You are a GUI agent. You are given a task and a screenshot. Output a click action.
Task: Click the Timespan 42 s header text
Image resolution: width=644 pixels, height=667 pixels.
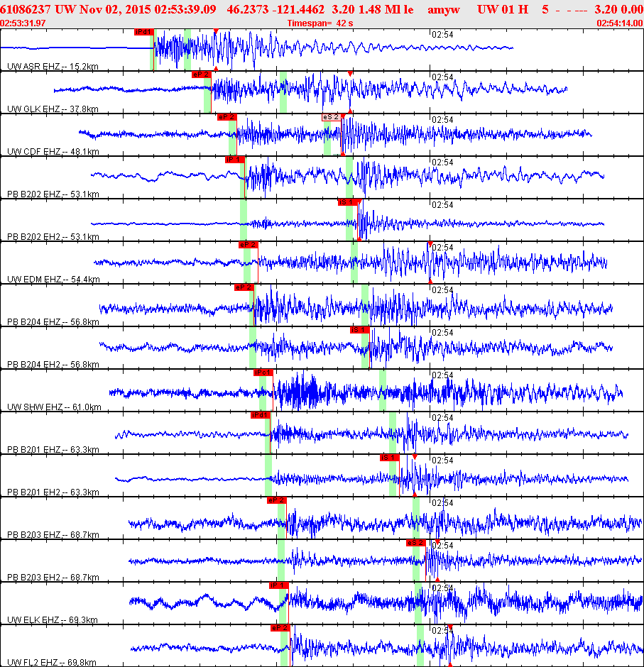(x=320, y=23)
